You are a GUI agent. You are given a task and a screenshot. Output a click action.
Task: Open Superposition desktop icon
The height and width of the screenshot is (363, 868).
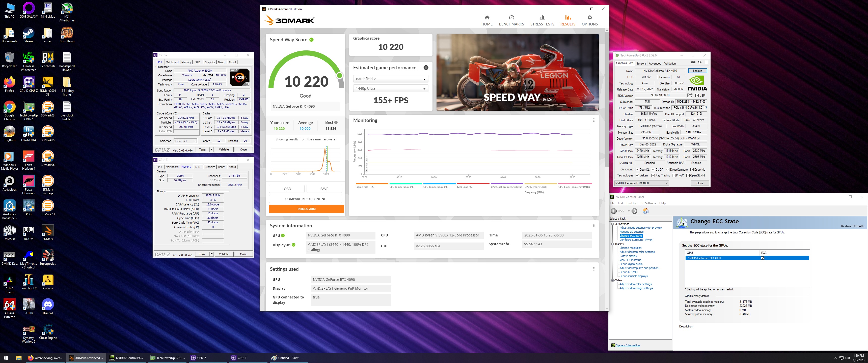pos(48,257)
